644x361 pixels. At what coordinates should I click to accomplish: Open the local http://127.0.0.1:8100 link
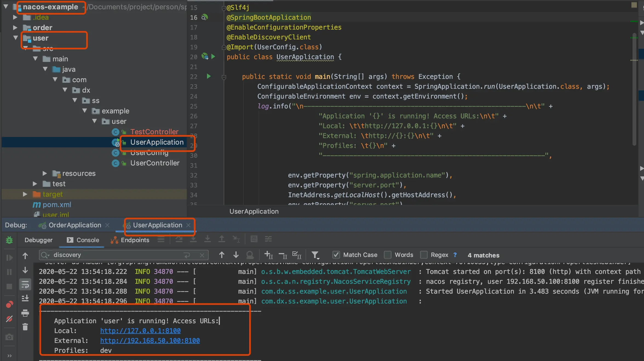(x=140, y=331)
